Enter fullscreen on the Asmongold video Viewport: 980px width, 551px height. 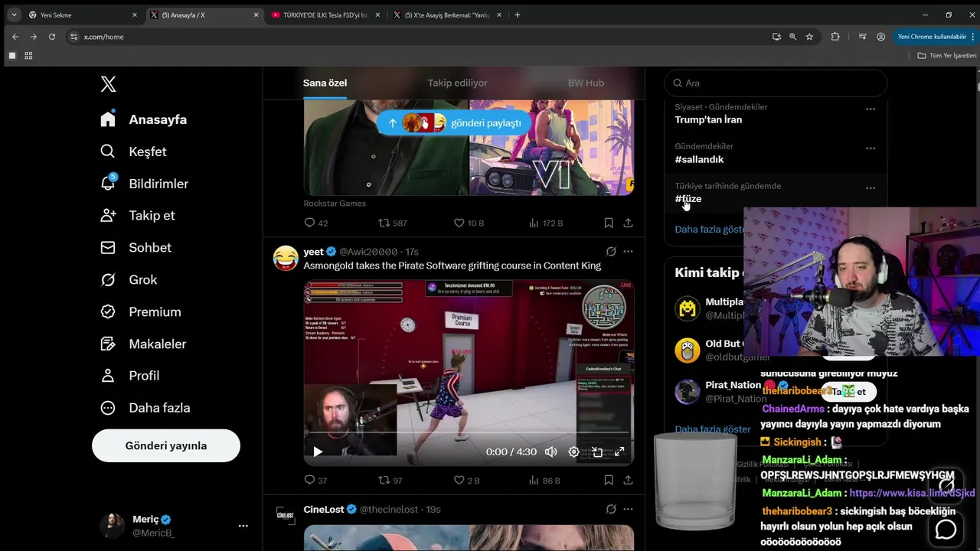(x=619, y=452)
